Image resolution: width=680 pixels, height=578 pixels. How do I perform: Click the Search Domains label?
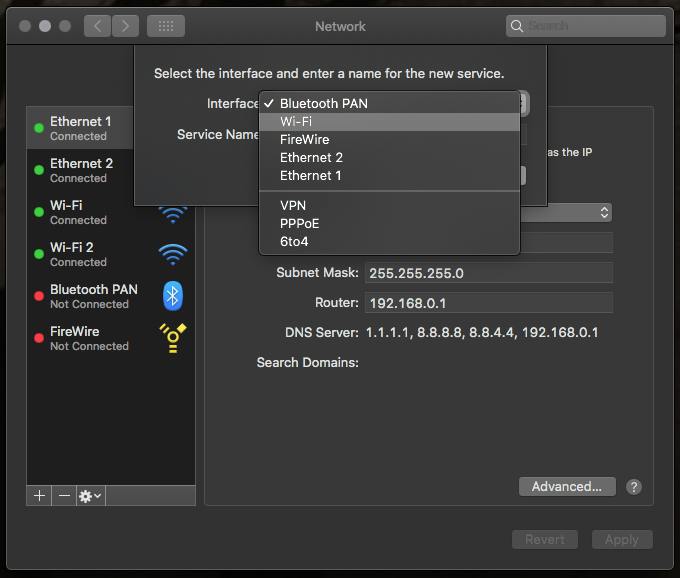(307, 362)
